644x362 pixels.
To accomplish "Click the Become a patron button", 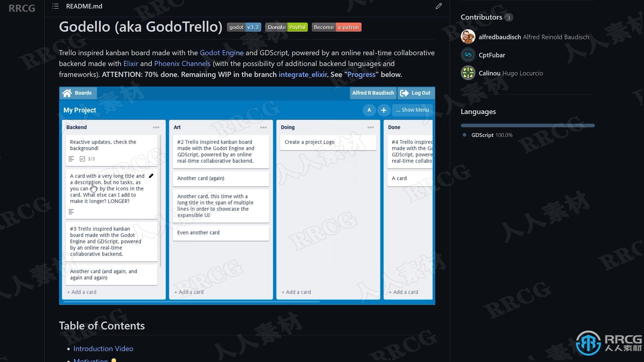I will tap(337, 27).
